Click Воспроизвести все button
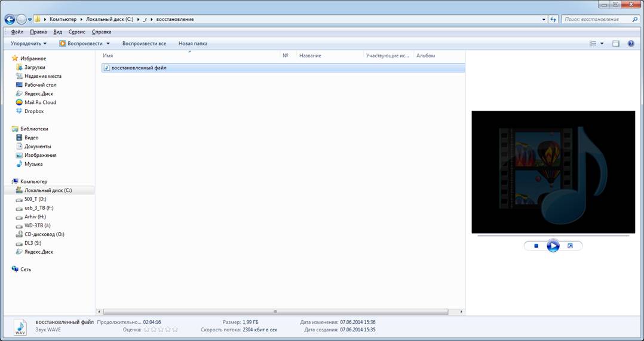This screenshot has width=644, height=341. coord(144,43)
